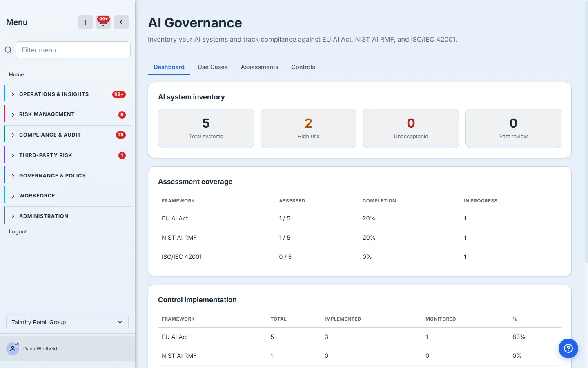Click the ASSESSED column header
The image size is (588, 368).
coord(292,201)
